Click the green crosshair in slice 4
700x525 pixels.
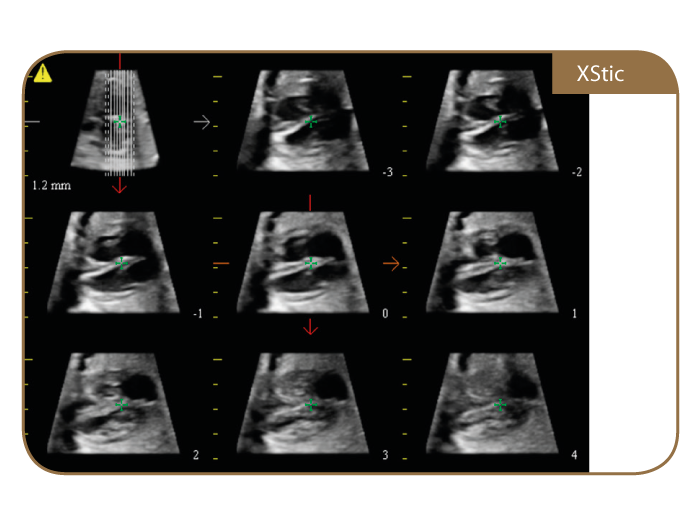(500, 405)
